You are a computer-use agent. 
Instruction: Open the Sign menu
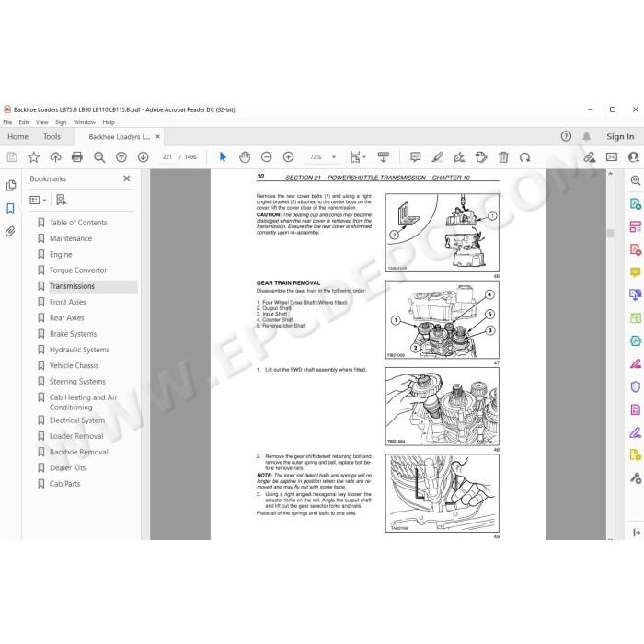pyautogui.click(x=61, y=122)
